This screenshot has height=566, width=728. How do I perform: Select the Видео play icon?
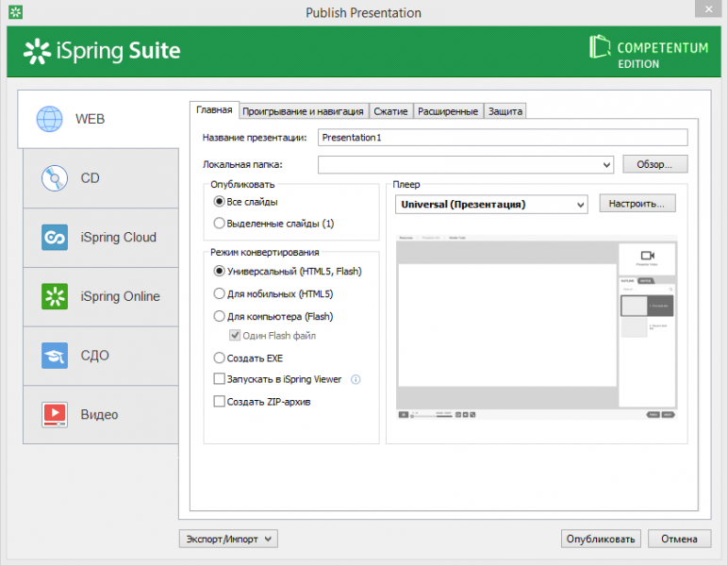pyautogui.click(x=55, y=414)
